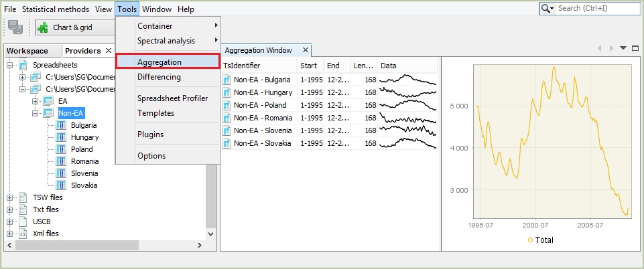Click the Total legend marker

(530, 240)
